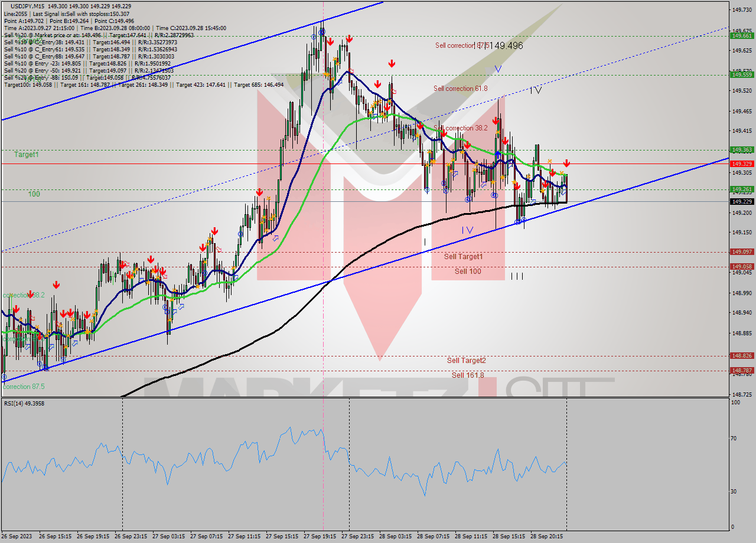
Task: Click the red 148.787 price tag
Action: click(742, 371)
